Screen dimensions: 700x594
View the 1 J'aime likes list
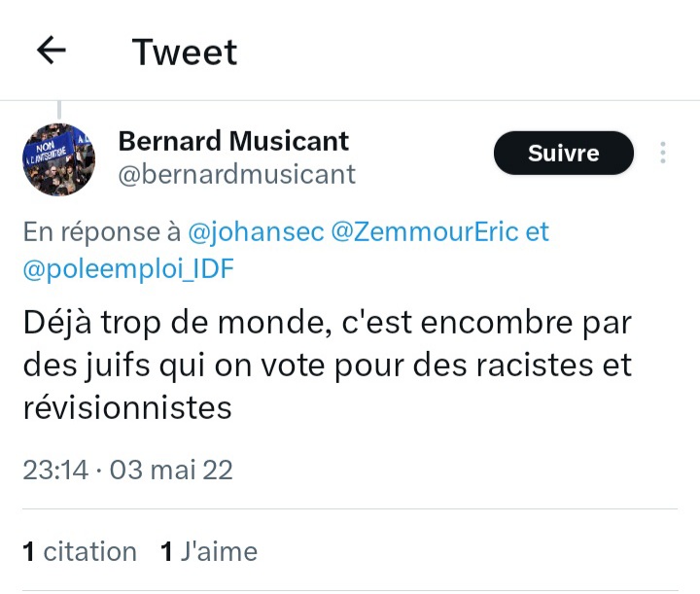(x=209, y=552)
